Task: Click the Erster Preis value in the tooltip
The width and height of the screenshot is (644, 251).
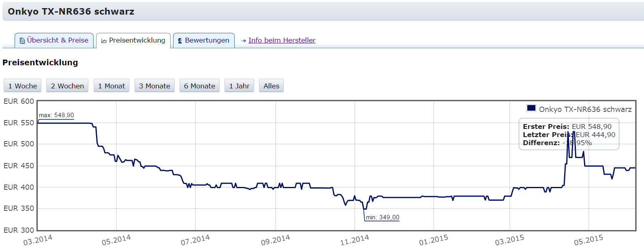Action: coord(591,127)
